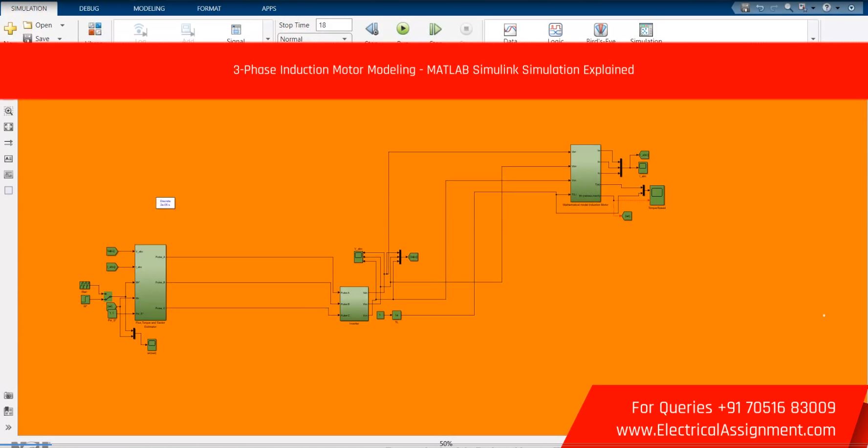868x448 pixels.
Task: Select the constant block feeding TL
Action: point(380,315)
